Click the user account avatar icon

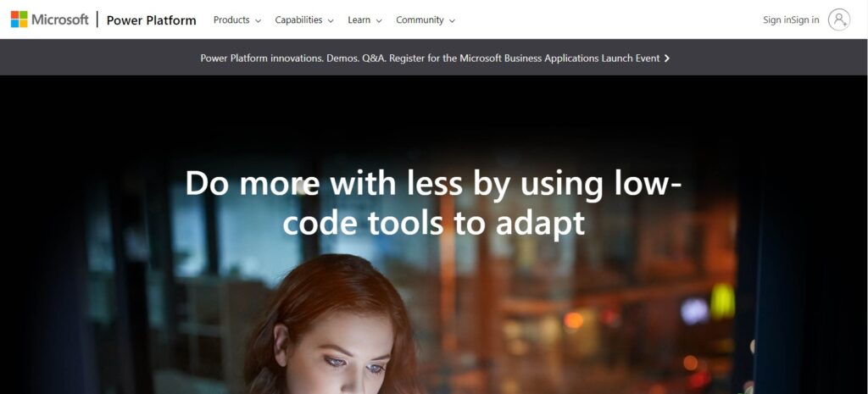coord(838,19)
